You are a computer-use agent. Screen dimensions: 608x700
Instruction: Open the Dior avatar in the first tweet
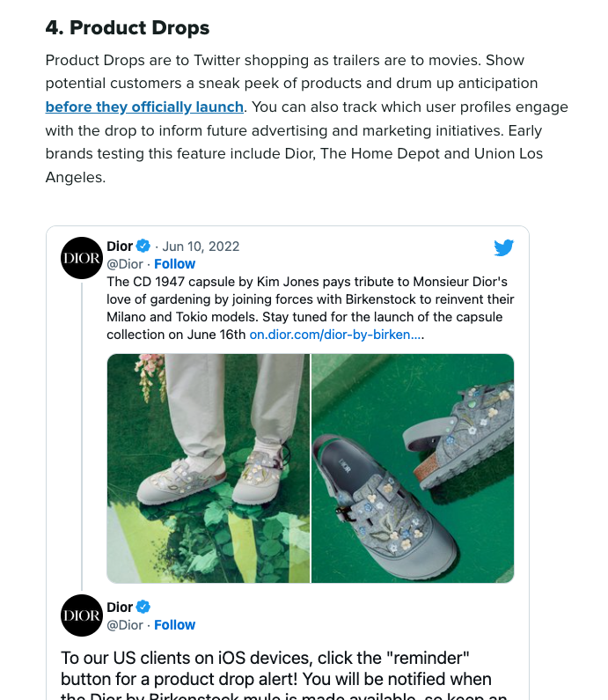click(82, 258)
